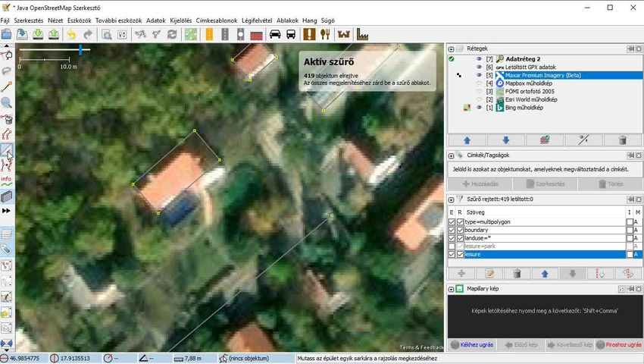
Task: Select the Maxar Premium Imagery layer row
Action: [545, 75]
